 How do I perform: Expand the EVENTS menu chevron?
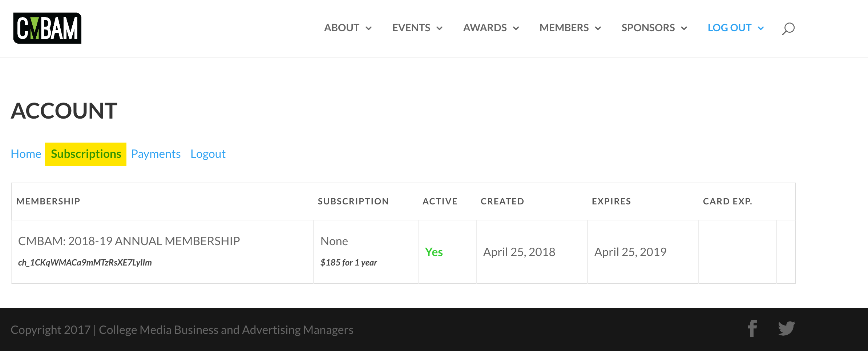click(x=439, y=28)
